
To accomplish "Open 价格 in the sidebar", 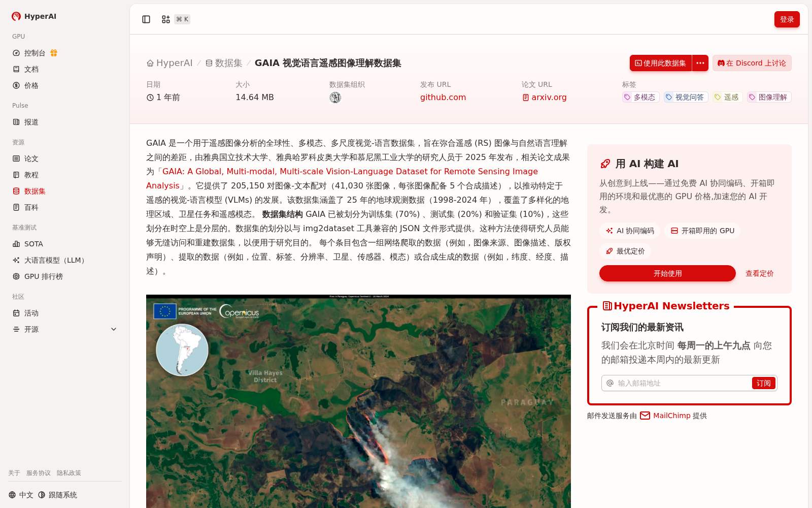I will pyautogui.click(x=64, y=85).
